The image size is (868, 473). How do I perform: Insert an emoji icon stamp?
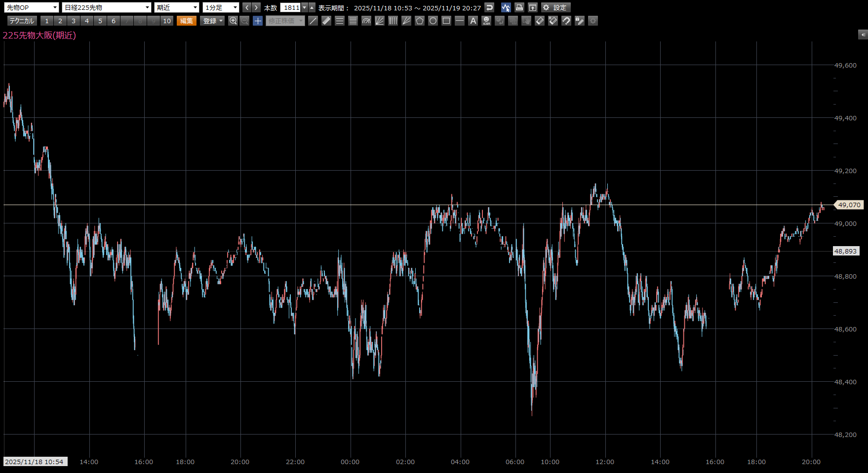pos(486,21)
